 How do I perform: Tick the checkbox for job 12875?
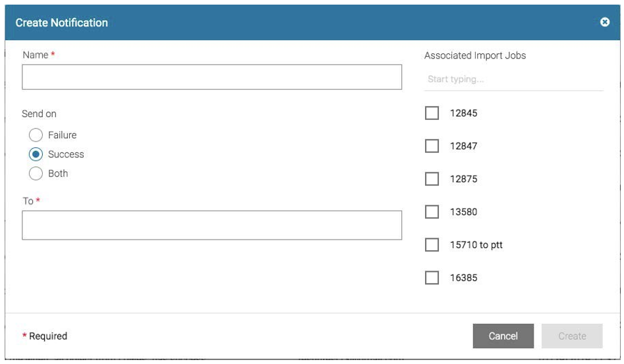(432, 179)
